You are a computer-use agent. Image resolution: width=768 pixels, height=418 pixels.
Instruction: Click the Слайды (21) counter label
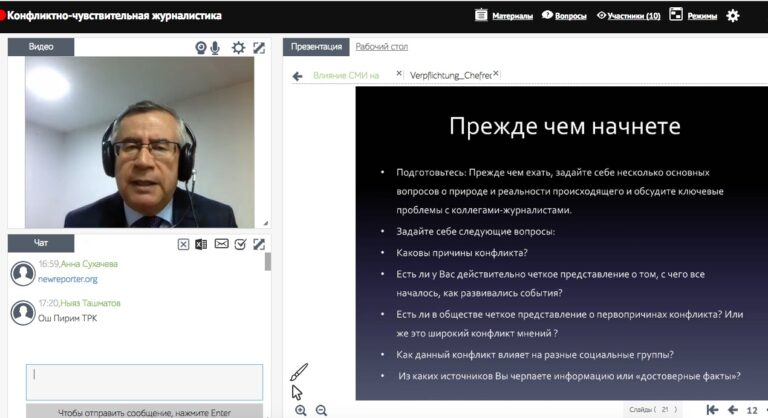coord(653,409)
